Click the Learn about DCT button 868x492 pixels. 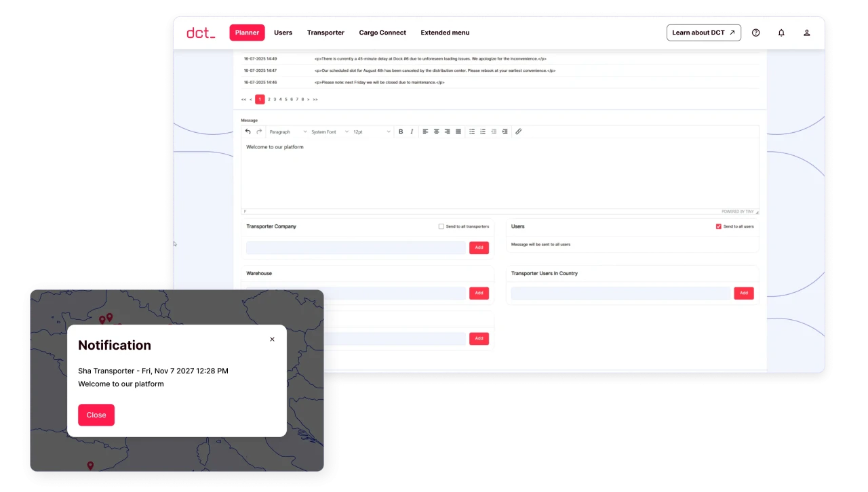[x=703, y=33]
